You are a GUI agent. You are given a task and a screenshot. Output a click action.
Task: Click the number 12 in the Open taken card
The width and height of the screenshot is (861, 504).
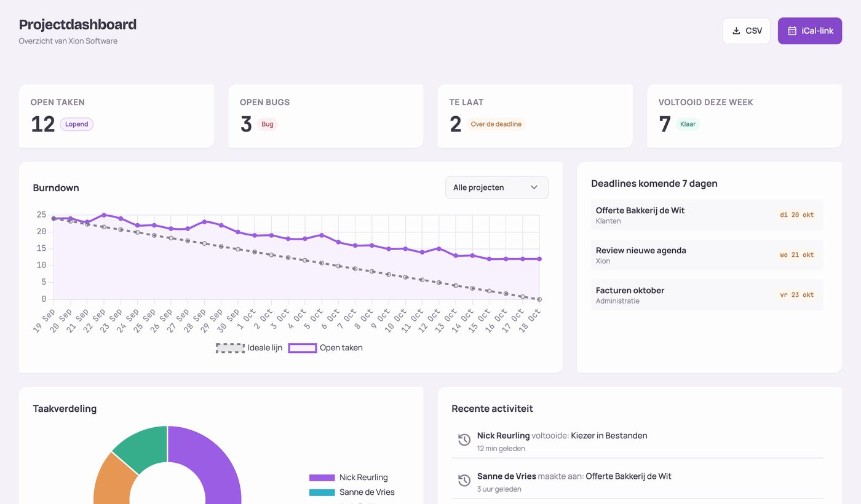[x=43, y=124]
